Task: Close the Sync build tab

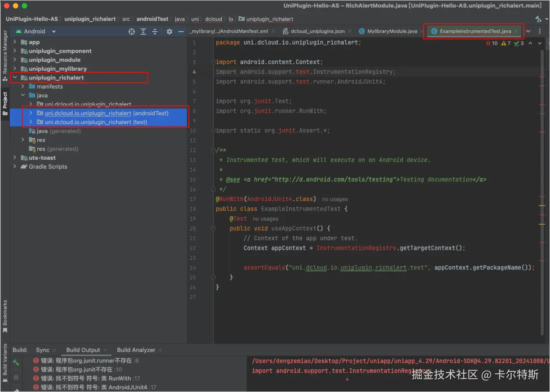Action: [x=54, y=350]
